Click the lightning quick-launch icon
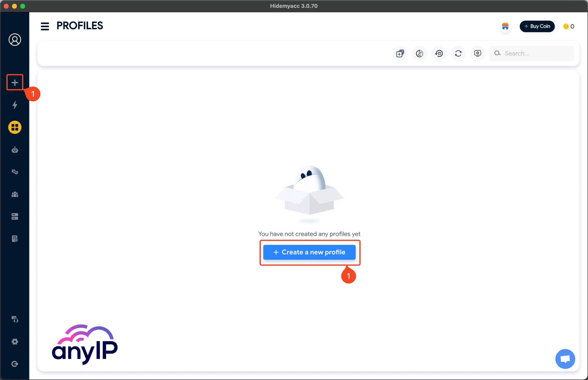 [x=15, y=105]
